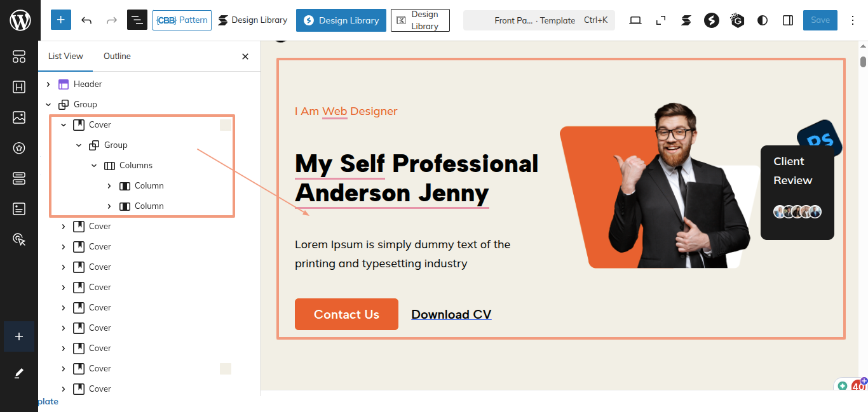Click the WordPress logo icon

click(x=20, y=20)
